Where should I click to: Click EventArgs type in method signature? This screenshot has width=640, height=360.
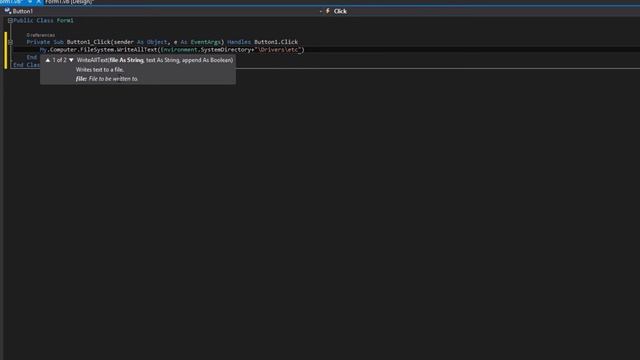(206, 42)
